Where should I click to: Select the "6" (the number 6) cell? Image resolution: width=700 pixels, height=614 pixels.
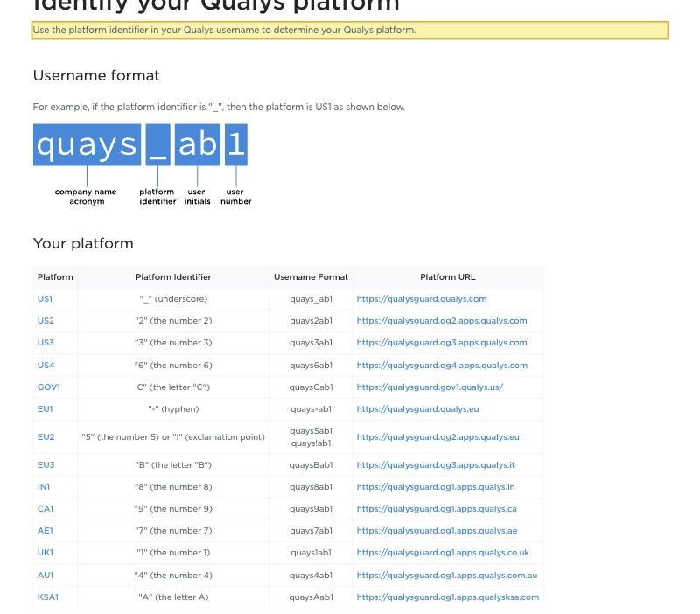[173, 365]
